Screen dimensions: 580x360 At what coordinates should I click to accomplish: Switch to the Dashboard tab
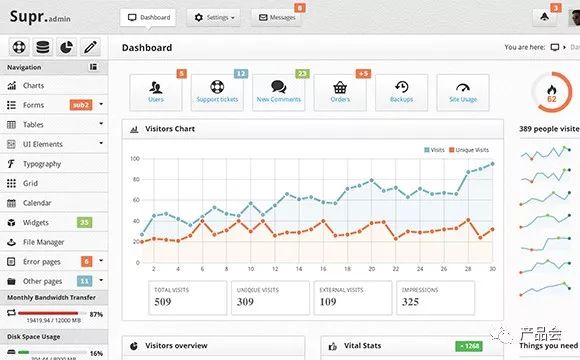pyautogui.click(x=148, y=17)
